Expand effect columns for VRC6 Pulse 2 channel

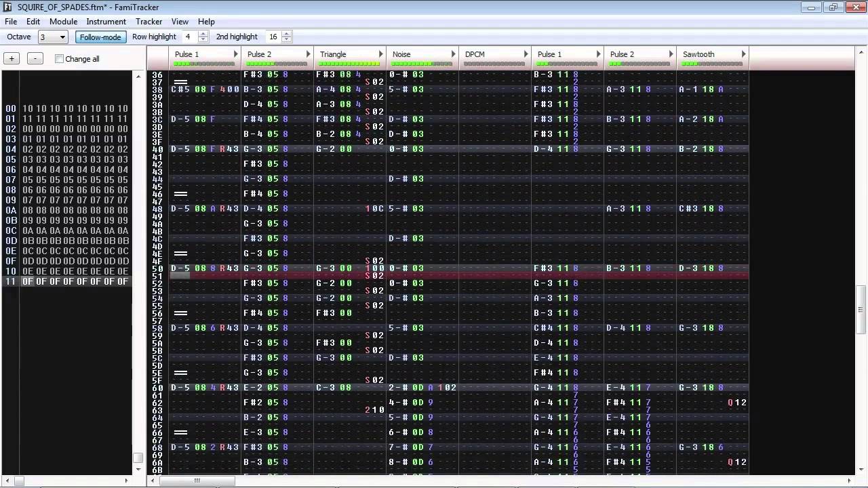[671, 54]
